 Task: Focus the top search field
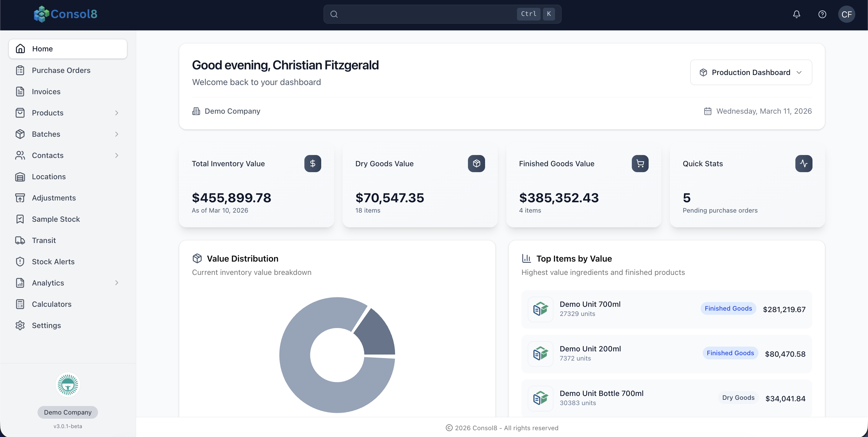[x=425, y=14]
